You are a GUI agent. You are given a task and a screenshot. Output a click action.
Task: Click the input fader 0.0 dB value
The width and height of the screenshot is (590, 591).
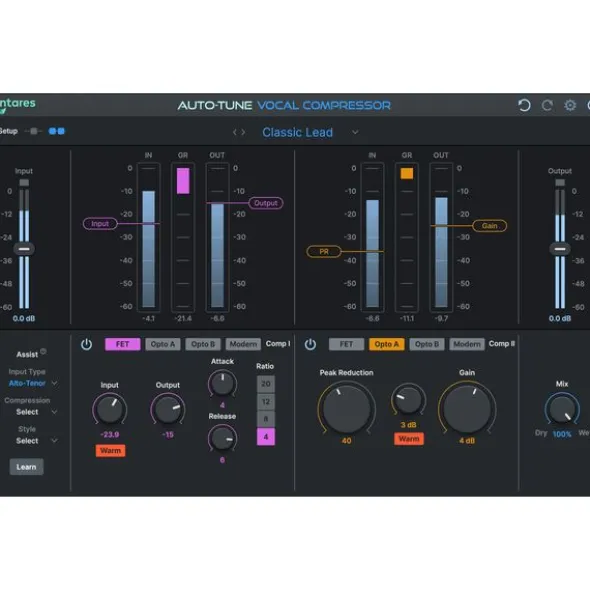(24, 318)
